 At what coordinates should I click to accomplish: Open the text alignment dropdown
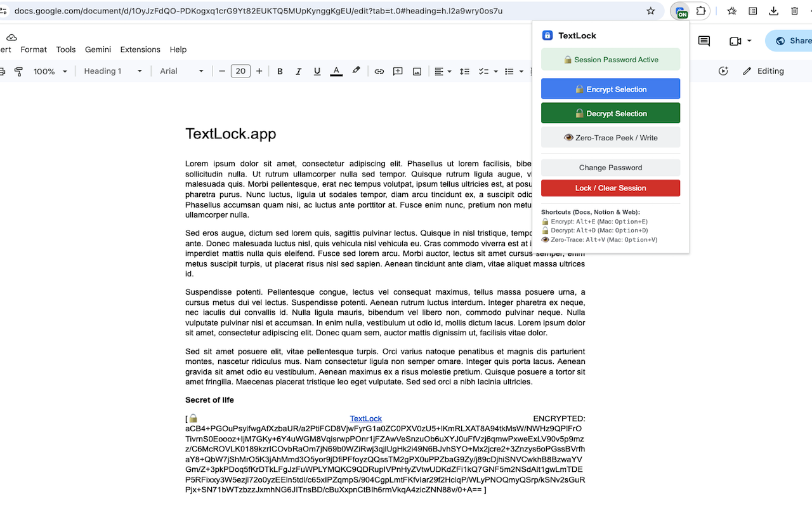443,71
